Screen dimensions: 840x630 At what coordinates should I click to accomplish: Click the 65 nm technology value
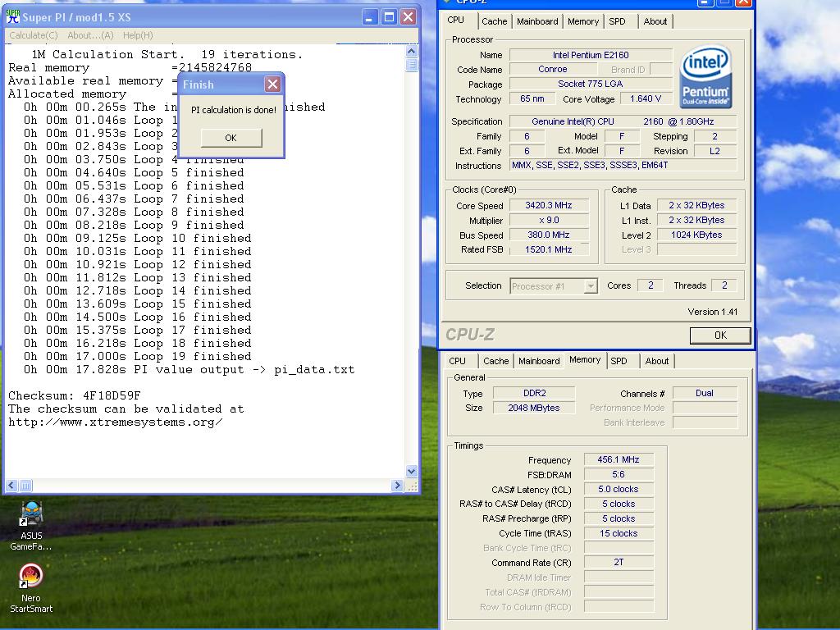point(532,98)
